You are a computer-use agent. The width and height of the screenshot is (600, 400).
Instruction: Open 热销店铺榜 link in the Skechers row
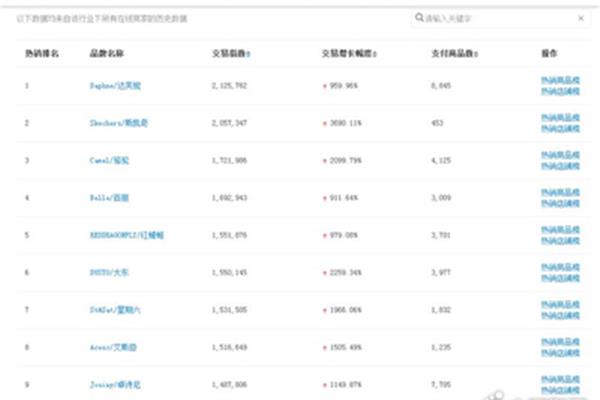coord(560,129)
